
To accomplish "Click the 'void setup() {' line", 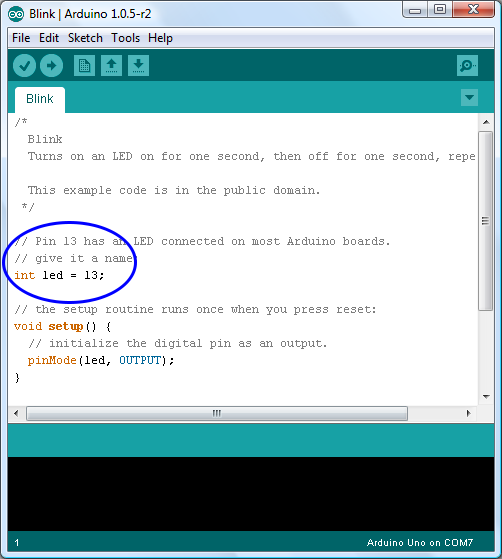I will pyautogui.click(x=62, y=327).
